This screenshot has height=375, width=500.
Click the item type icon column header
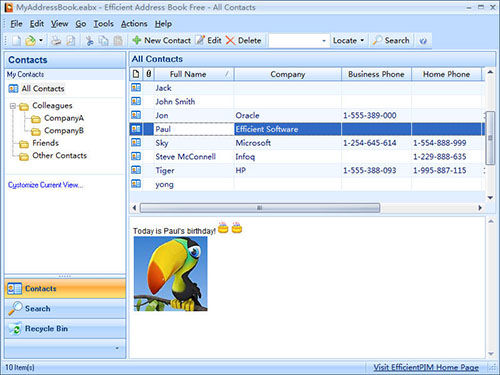tap(136, 74)
